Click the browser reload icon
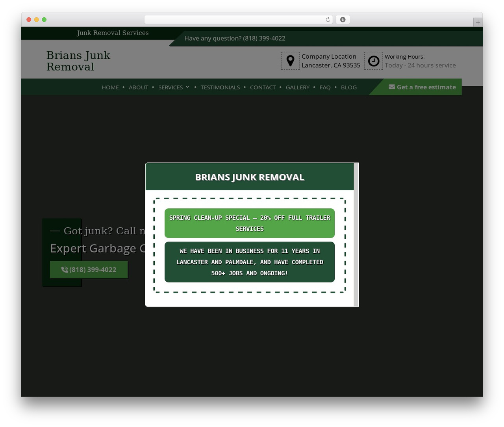 pyautogui.click(x=328, y=20)
